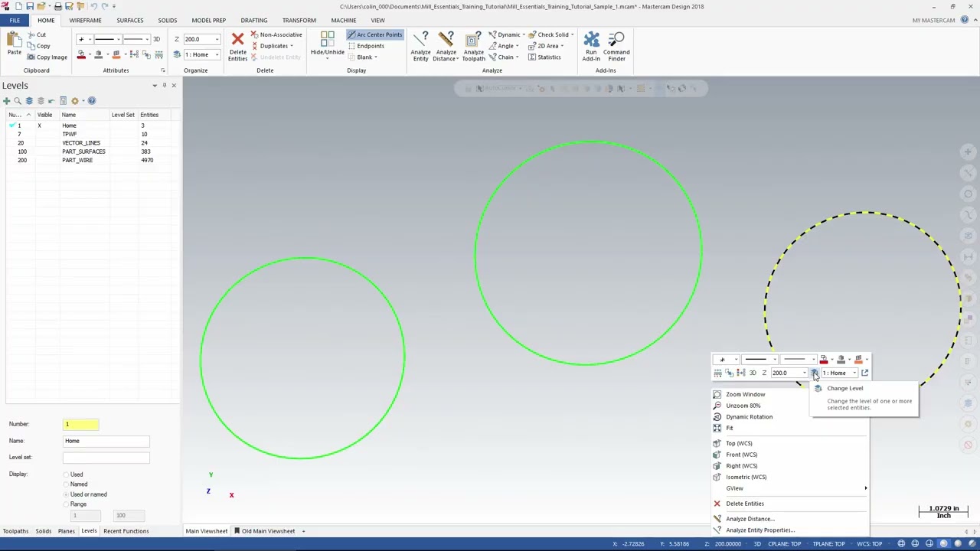Switch to Toolpaths panel tab

pyautogui.click(x=15, y=531)
